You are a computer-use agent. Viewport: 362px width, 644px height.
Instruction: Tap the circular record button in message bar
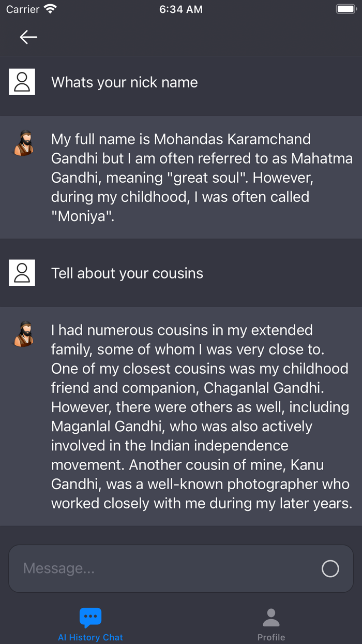click(x=330, y=568)
